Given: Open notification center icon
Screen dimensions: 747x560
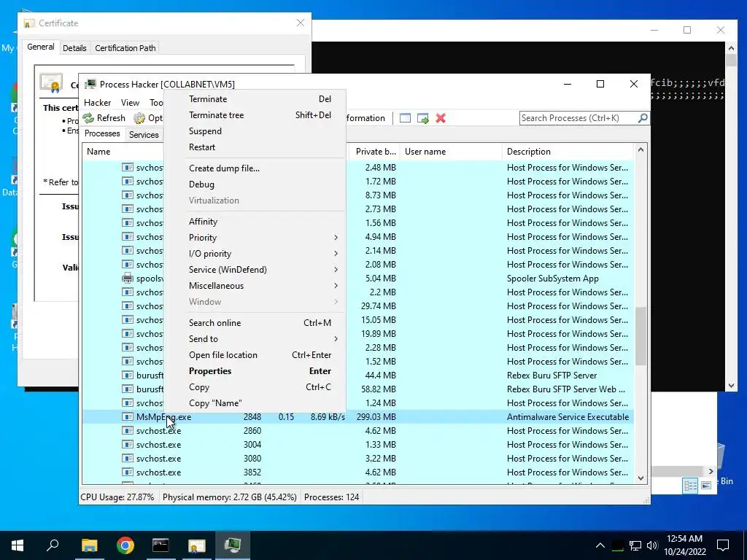Looking at the screenshot, I should [723, 545].
